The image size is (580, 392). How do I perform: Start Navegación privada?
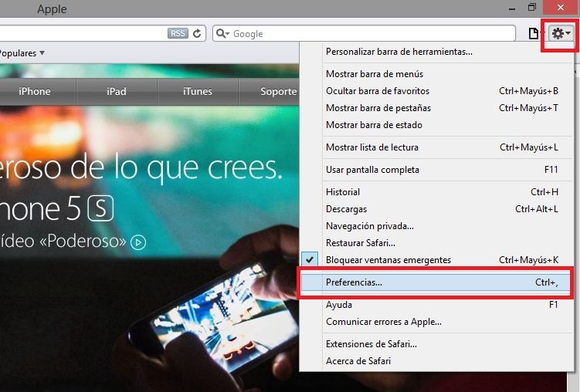(x=369, y=226)
